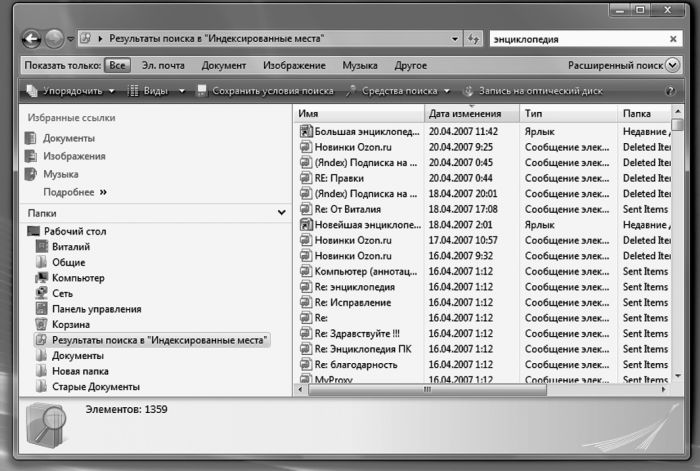Collapse the Папки pane chevron

coord(281,213)
